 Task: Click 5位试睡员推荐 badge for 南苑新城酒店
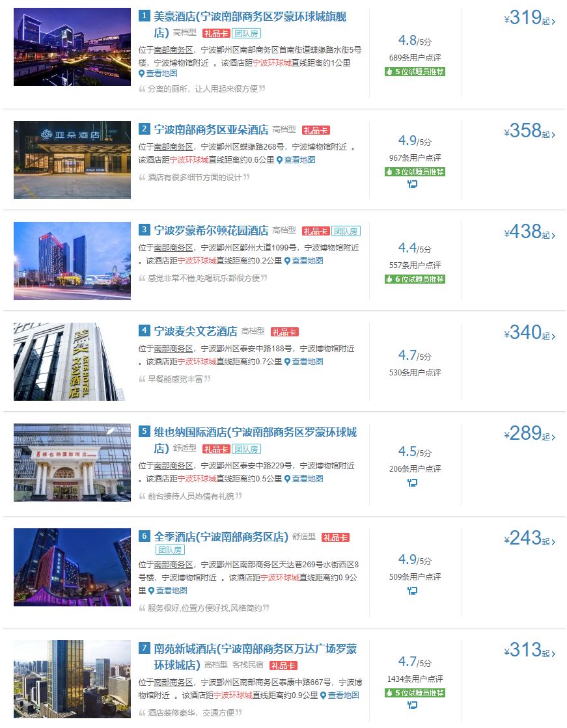(x=415, y=693)
